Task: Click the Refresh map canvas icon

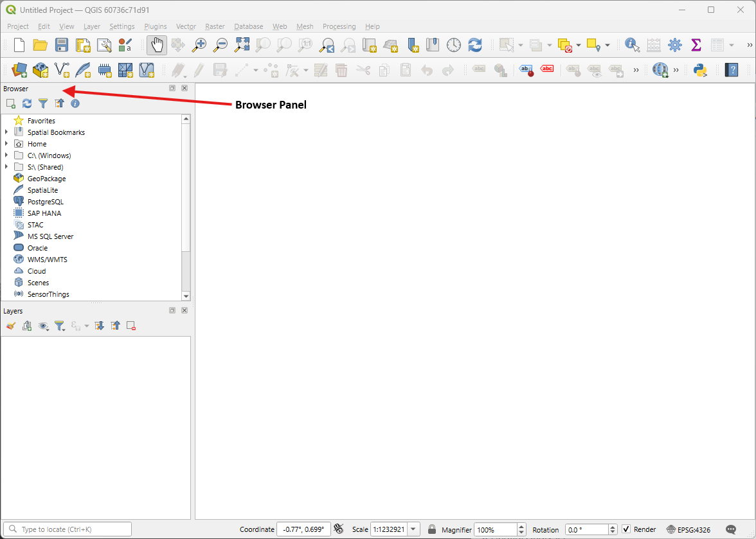Action: [475, 45]
